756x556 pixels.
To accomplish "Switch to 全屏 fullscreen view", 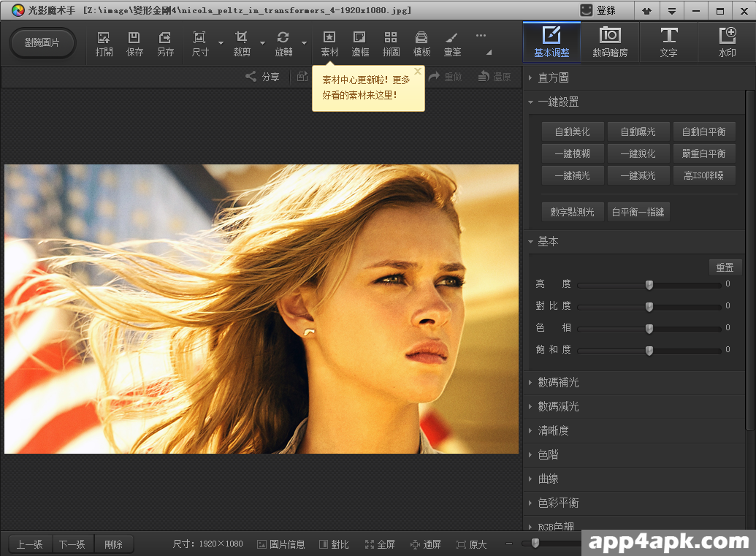I will tap(380, 544).
